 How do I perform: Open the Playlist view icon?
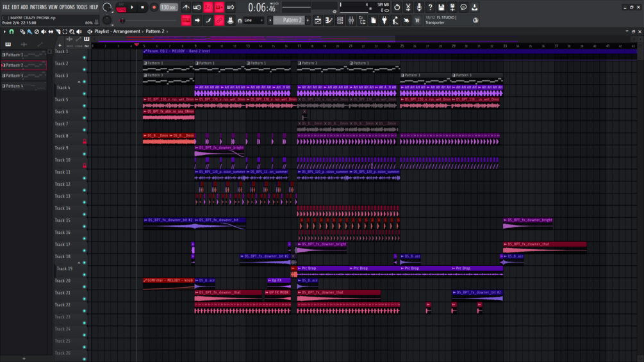tap(318, 21)
